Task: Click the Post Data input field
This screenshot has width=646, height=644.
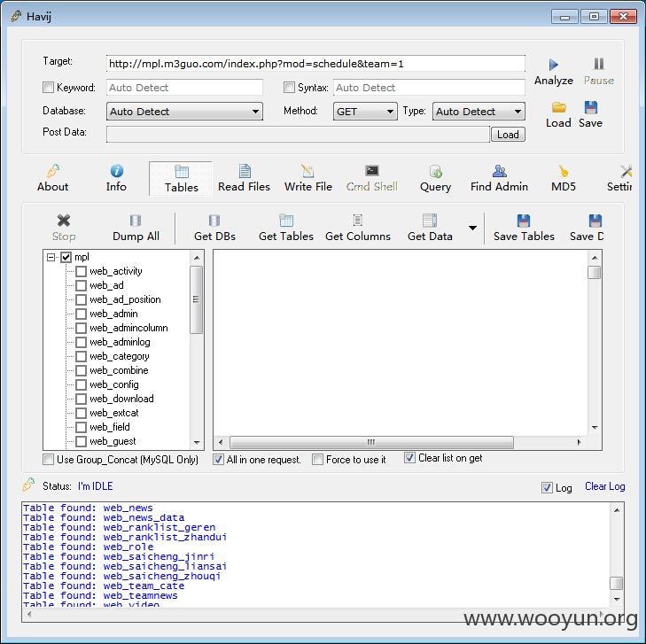Action: (298, 135)
